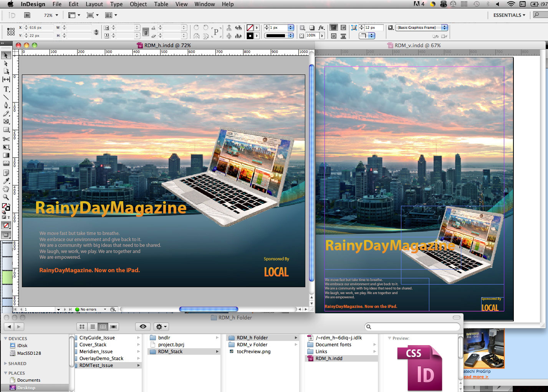548x392 pixels.
Task: Toggle Finder Quick Look eye button
Action: point(143,326)
